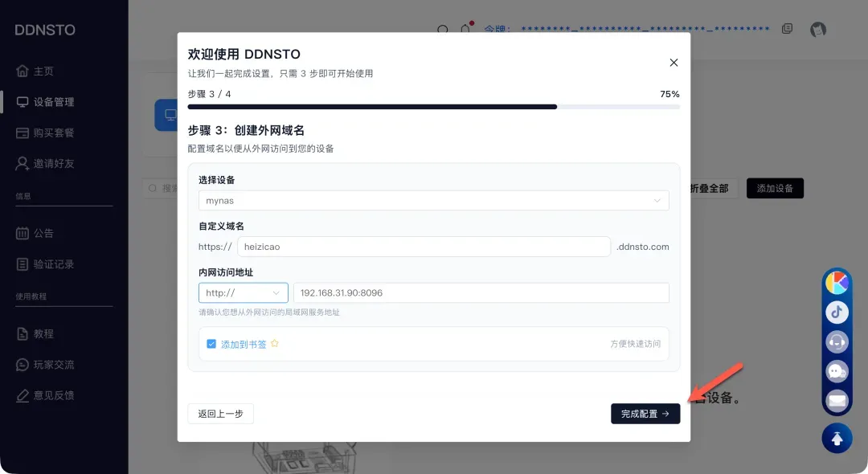Image resolution: width=868 pixels, height=474 pixels.
Task: Close the DDNSTO welcome dialog
Action: pyautogui.click(x=674, y=63)
